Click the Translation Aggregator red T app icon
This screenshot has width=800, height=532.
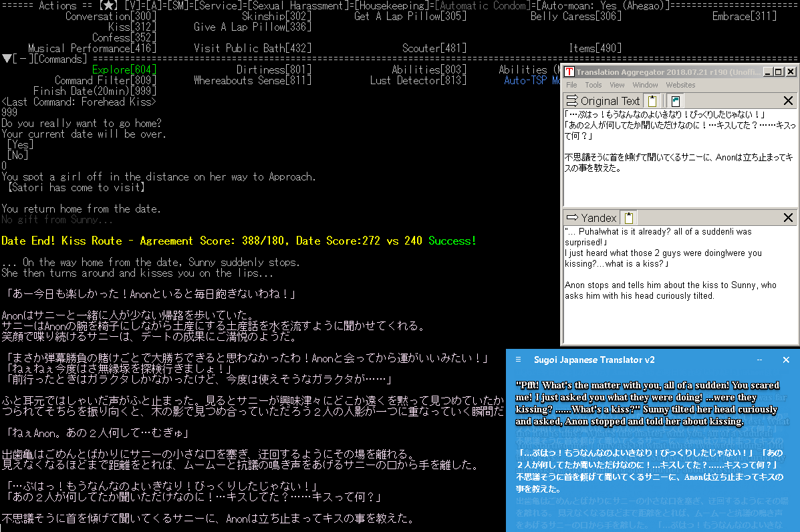[568, 72]
